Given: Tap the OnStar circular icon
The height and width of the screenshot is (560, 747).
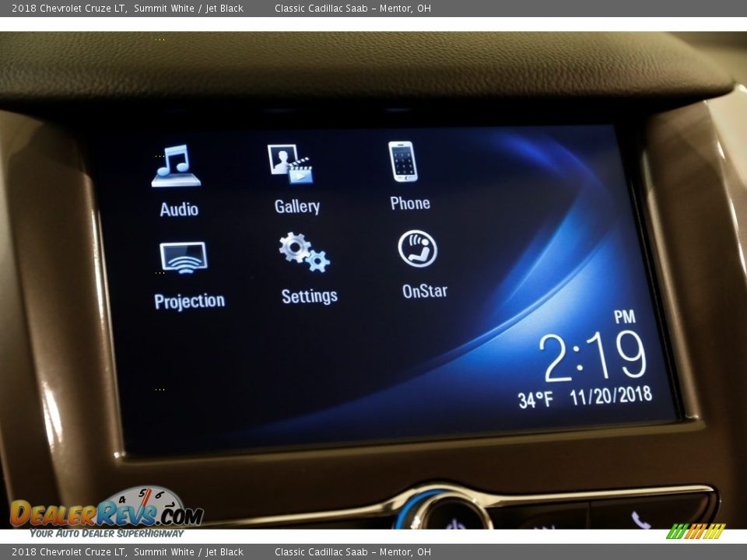Looking at the screenshot, I should 418,249.
